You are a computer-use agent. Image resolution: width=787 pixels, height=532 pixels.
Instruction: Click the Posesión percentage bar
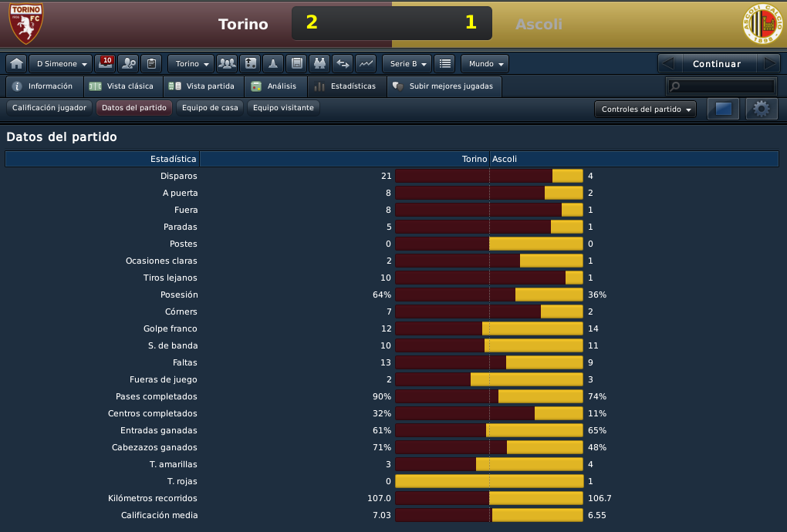(x=489, y=295)
